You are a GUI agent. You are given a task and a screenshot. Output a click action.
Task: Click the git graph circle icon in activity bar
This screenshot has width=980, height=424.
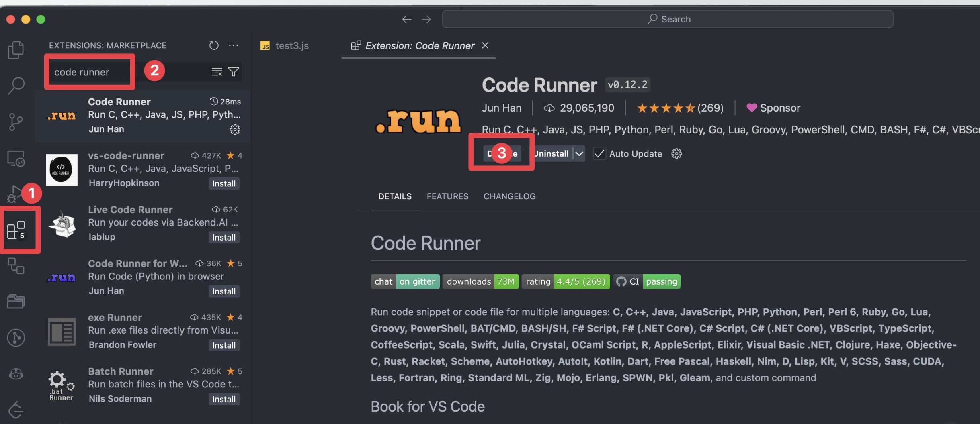16,337
